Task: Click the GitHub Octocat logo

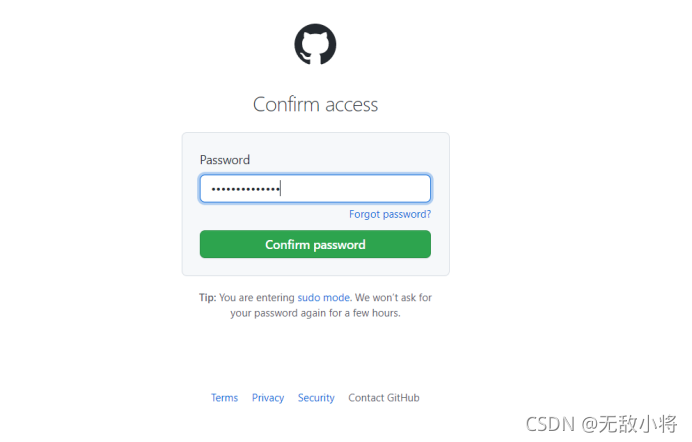Action: [315, 44]
